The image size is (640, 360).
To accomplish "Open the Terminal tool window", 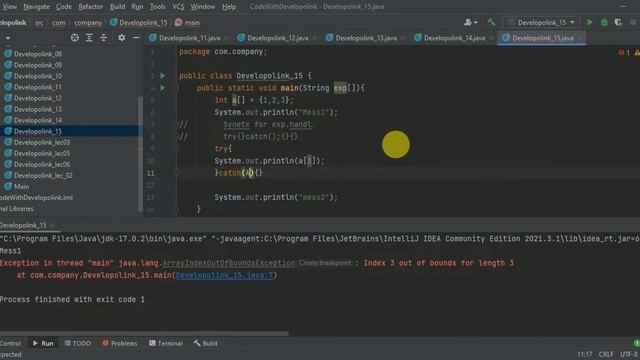I will coord(165,343).
